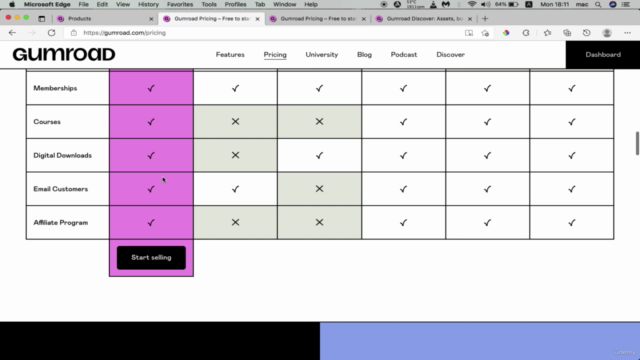Switch to the Products tab
640x360 pixels.
coord(105,19)
